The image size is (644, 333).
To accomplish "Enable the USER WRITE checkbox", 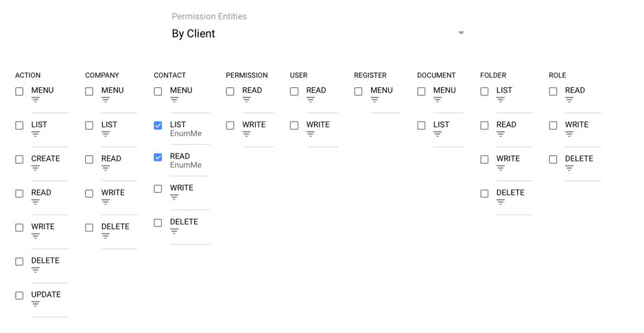I will 294,126.
